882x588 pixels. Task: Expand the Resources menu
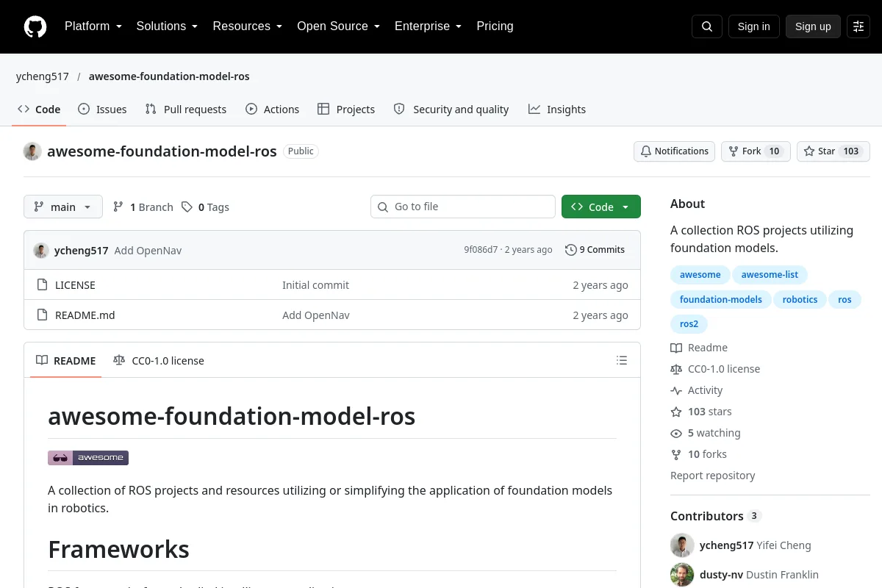coord(248,26)
